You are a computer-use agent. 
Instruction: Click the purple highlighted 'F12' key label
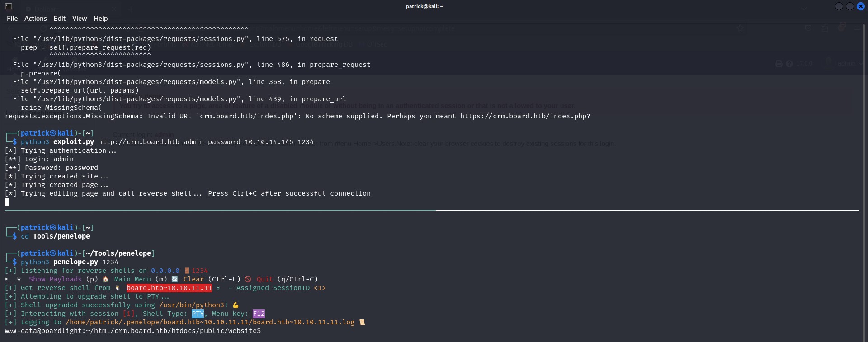tap(259, 314)
